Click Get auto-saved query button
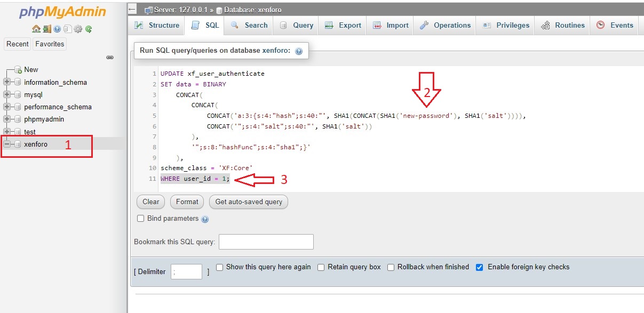The height and width of the screenshot is (313, 644). coord(249,202)
